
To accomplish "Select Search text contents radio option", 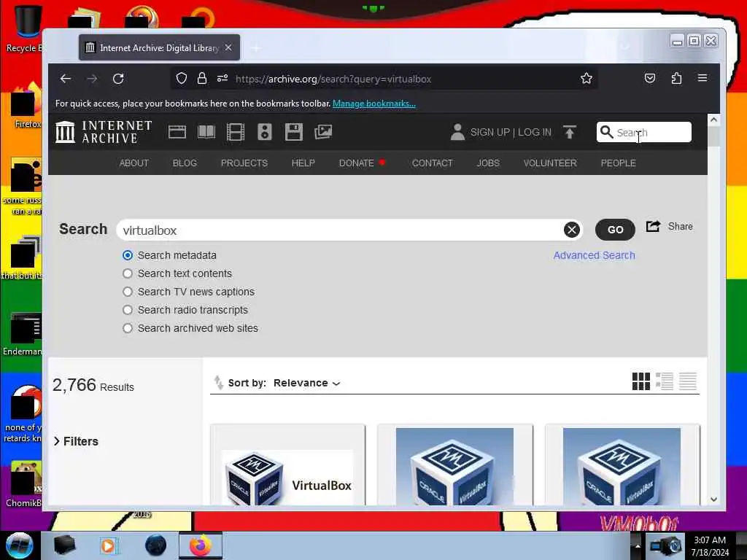I will point(127,273).
